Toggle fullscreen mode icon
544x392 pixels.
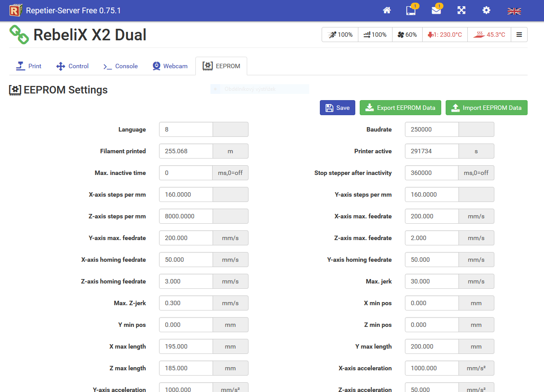(462, 11)
